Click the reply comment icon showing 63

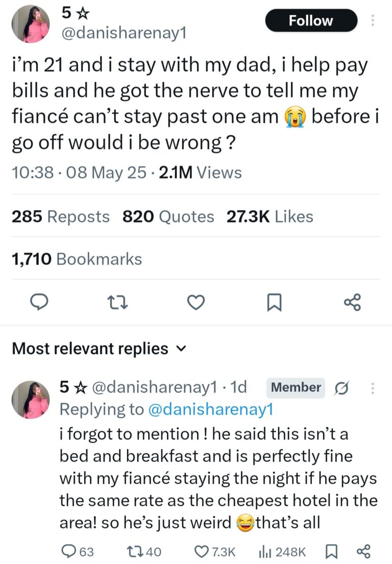click(77, 551)
